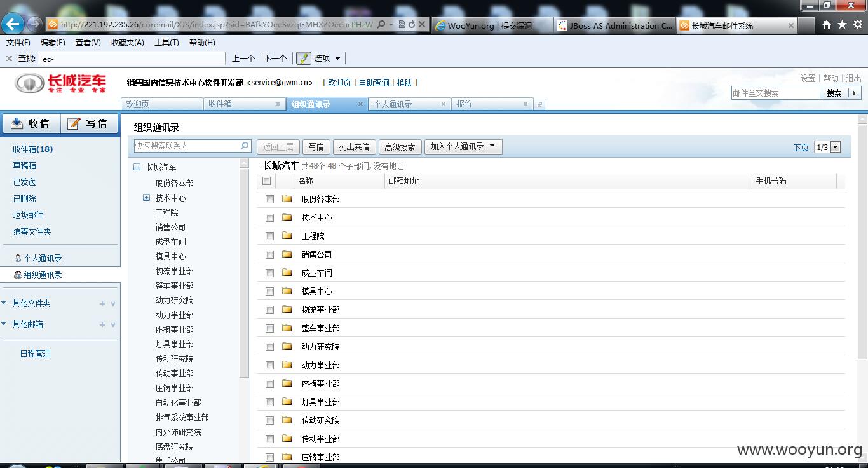Screen dimensions: 868x468
Task: Click the home icon in browser toolbar
Action: coord(827,24)
